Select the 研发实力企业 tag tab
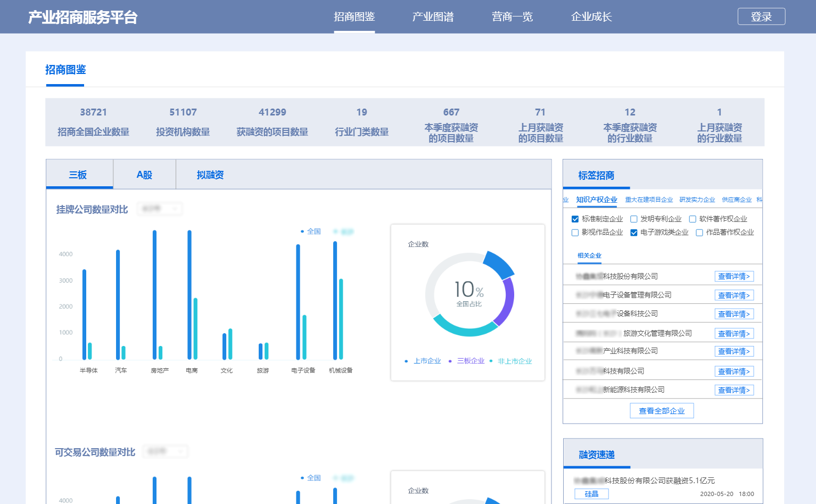The width and height of the screenshot is (816, 504). (x=697, y=199)
